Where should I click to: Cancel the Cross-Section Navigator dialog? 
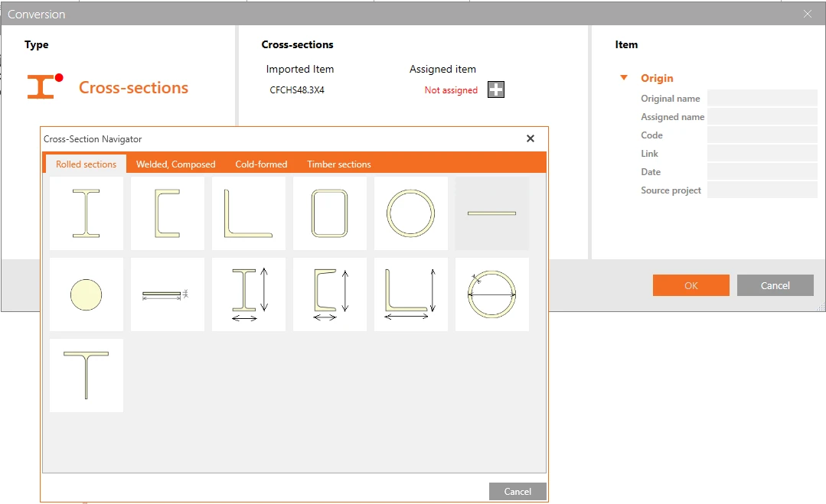(x=517, y=491)
